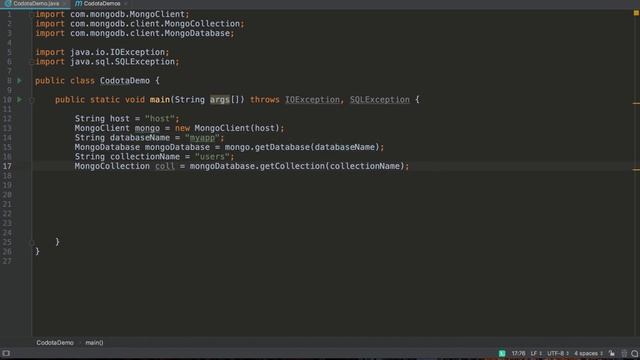Open the 4 spaces indent settings dropdown
Viewport: 640px width, 360px height.
coord(588,353)
